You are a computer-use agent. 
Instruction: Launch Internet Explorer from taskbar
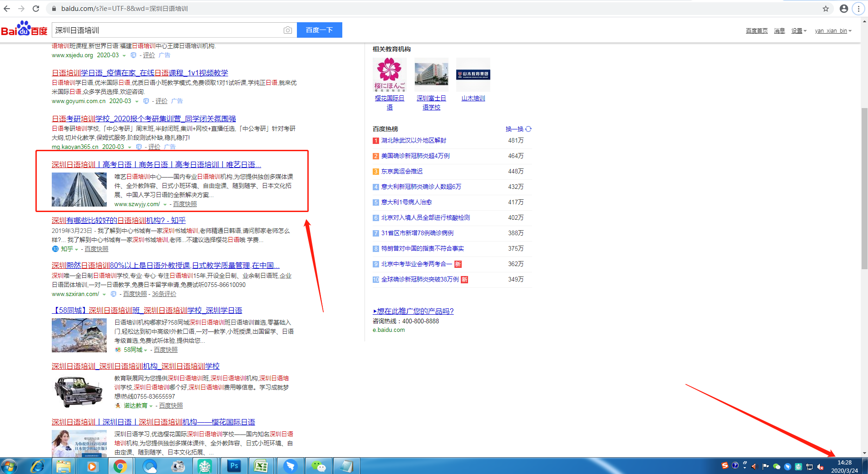pyautogui.click(x=37, y=466)
